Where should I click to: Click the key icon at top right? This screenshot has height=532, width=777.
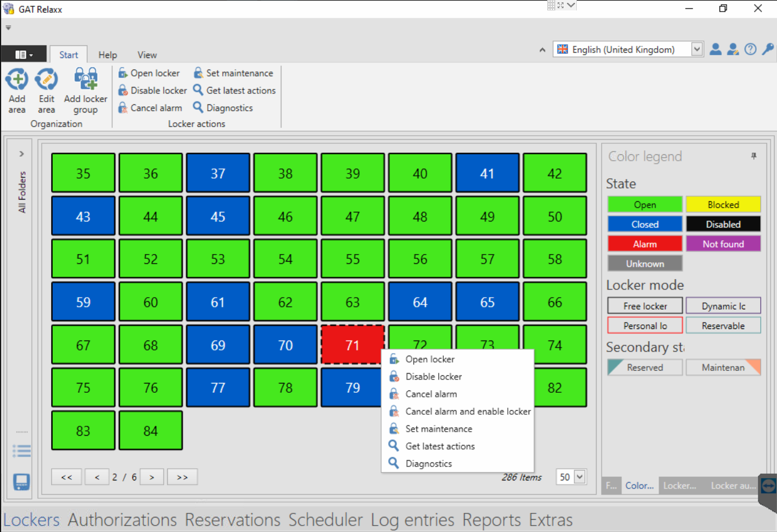[768, 49]
